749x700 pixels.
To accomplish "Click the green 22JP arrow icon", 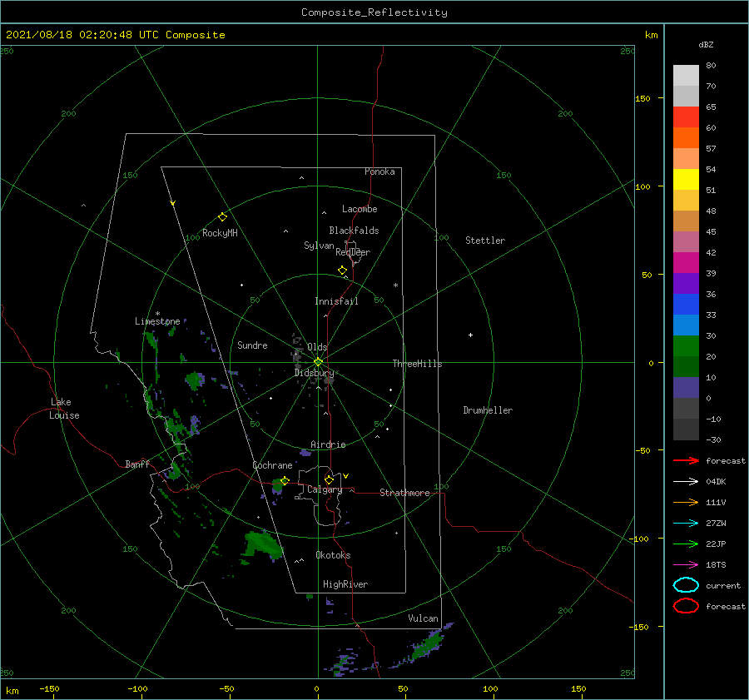I will click(x=686, y=544).
